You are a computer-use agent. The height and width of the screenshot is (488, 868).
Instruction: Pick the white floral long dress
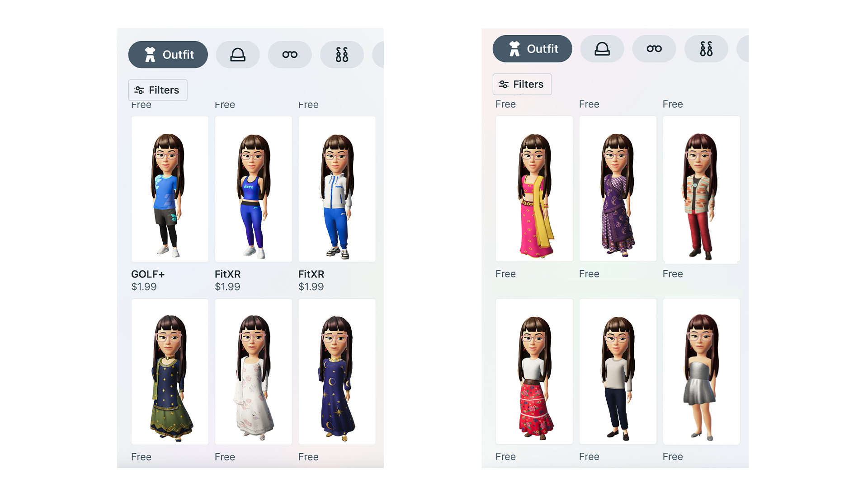pos(254,372)
